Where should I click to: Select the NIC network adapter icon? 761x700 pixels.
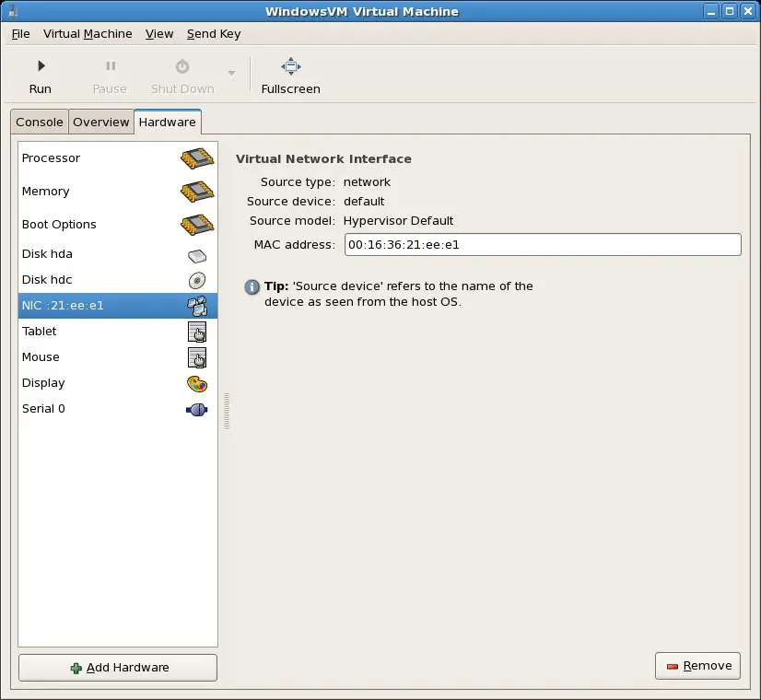(196, 305)
